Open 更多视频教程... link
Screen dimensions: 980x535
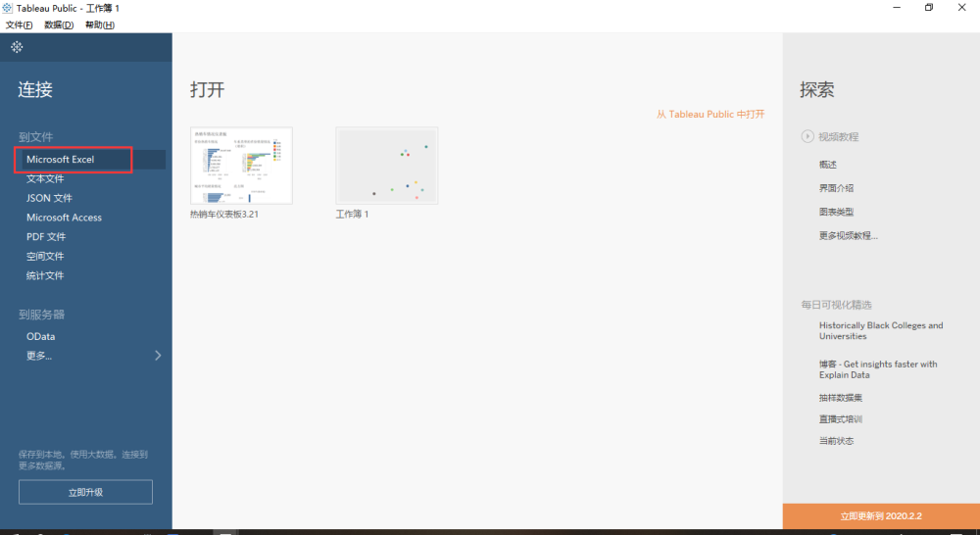[x=848, y=235]
